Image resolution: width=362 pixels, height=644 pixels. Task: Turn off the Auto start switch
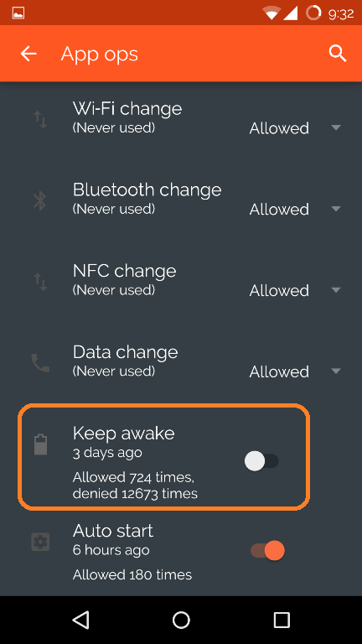[x=267, y=550]
